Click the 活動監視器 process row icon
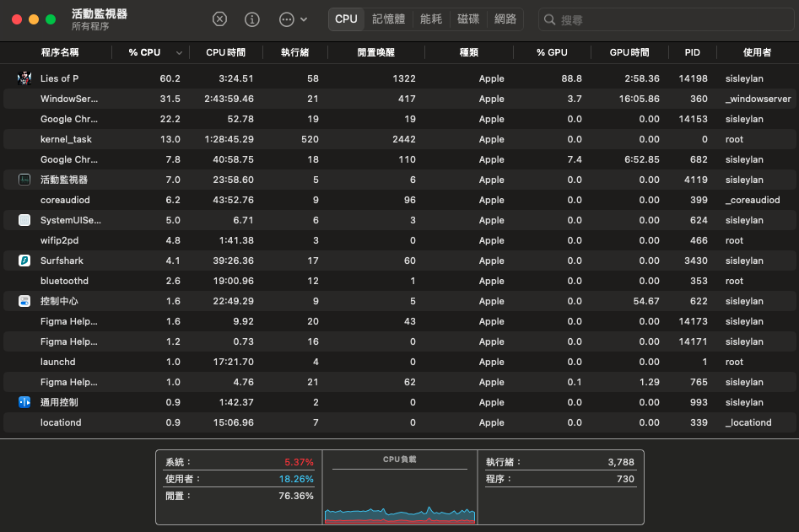This screenshot has height=532, width=799. (24, 180)
